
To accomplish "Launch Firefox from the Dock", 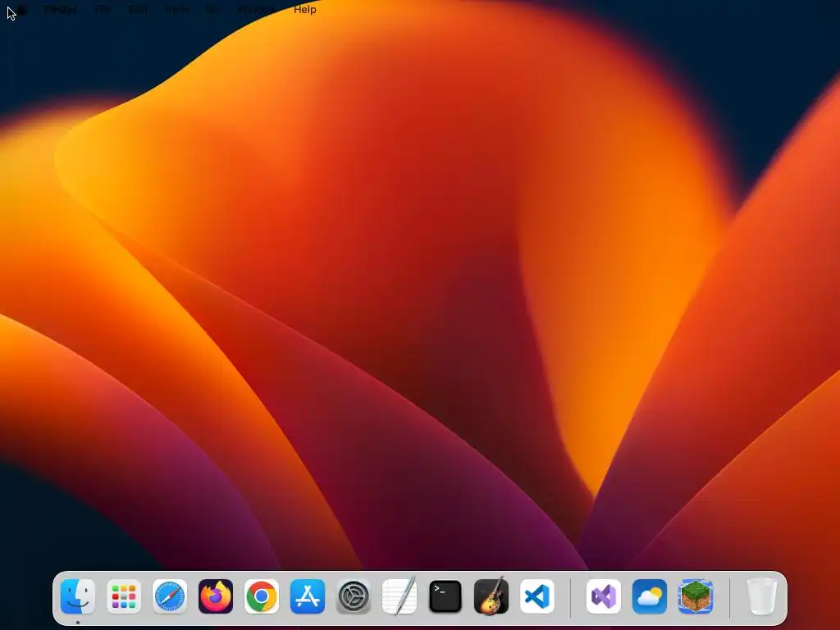I will 216,596.
